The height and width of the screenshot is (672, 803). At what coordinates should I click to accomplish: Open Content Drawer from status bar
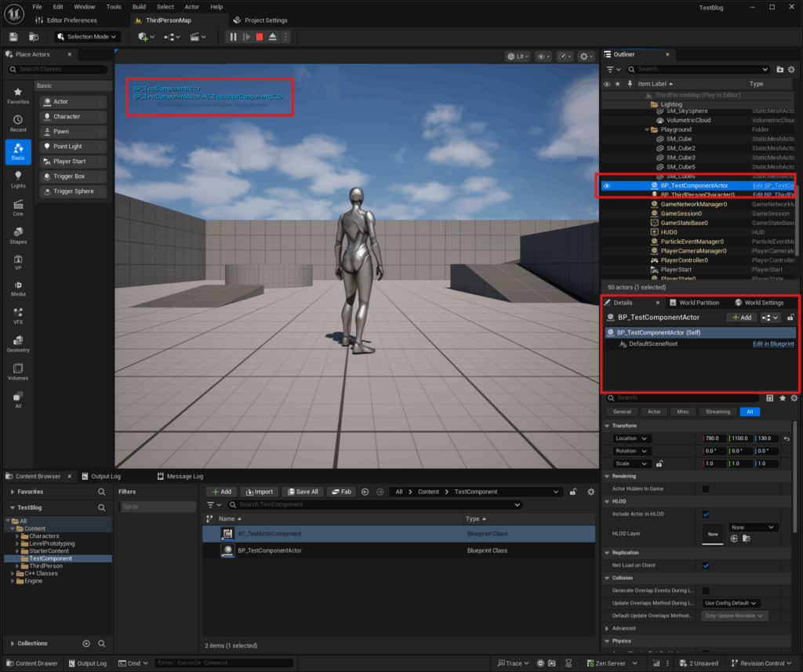click(x=32, y=663)
